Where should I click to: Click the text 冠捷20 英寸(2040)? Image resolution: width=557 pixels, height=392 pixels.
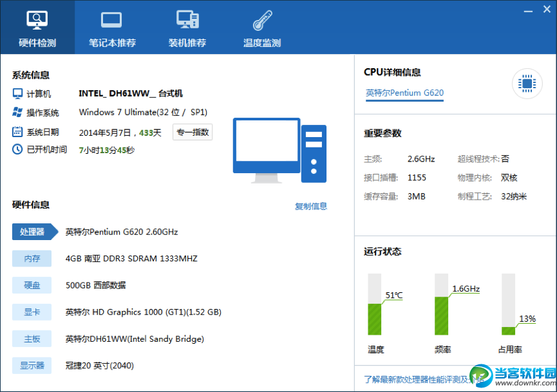coord(99,366)
